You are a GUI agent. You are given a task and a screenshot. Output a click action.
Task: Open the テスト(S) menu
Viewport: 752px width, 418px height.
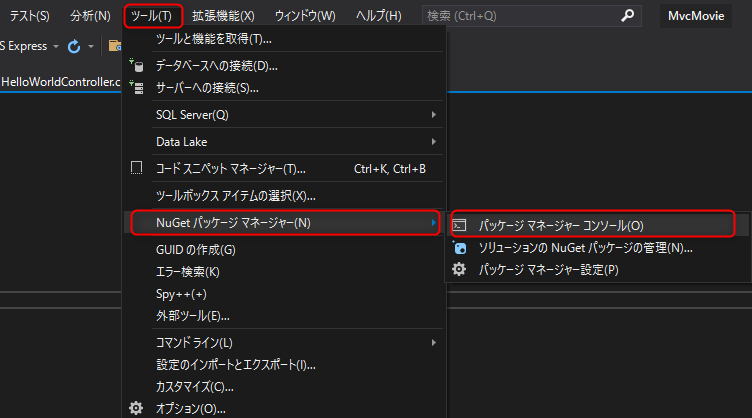(29, 16)
